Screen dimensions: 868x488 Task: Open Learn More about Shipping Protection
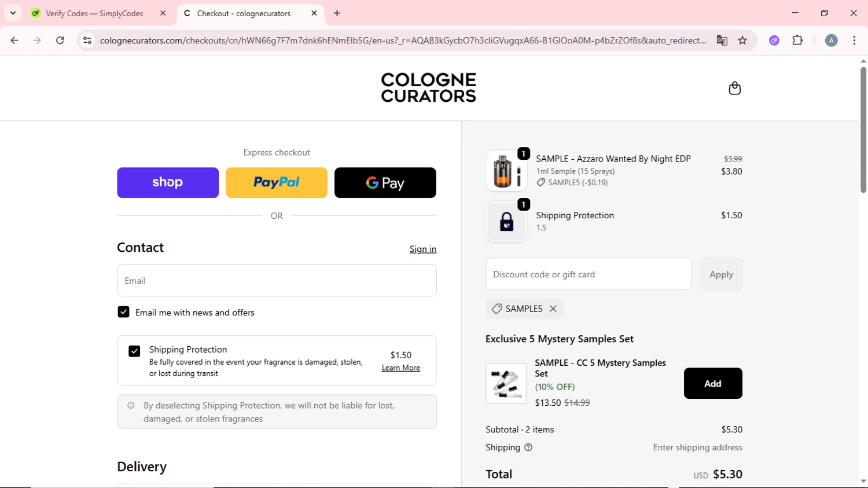coord(401,368)
